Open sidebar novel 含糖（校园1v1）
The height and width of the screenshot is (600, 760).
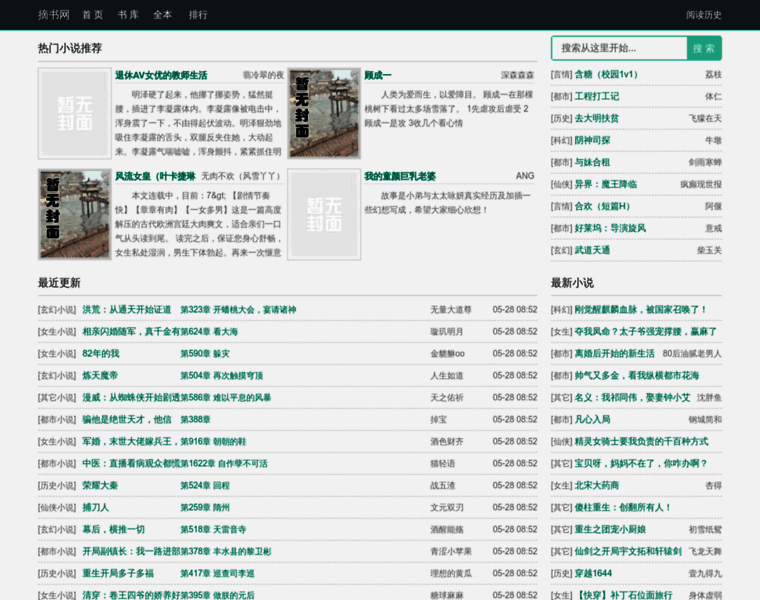(606, 75)
